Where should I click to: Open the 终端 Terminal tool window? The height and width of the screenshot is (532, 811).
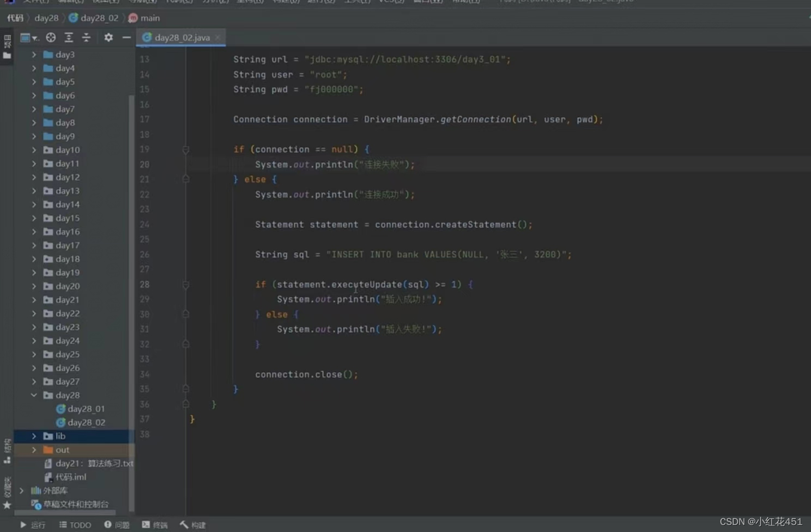click(155, 525)
